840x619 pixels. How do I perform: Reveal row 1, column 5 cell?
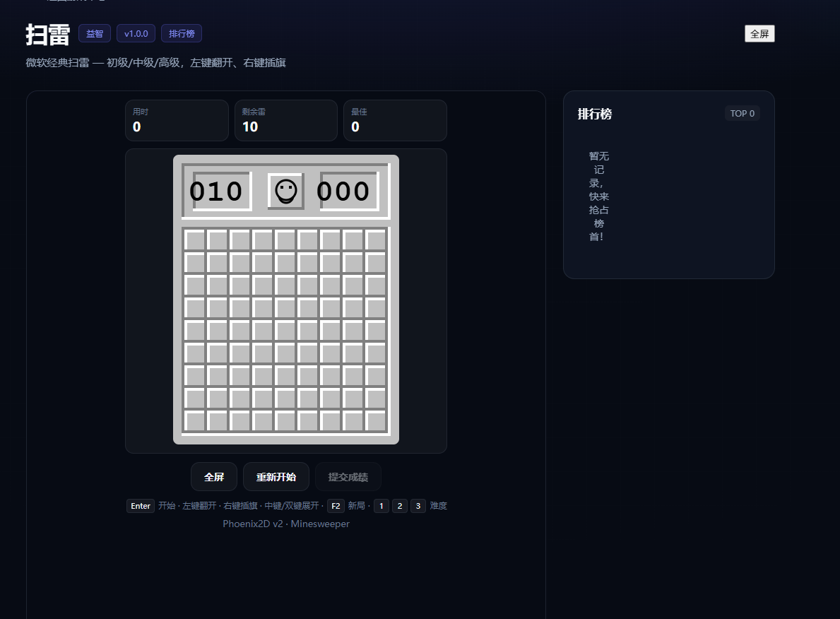pos(285,240)
